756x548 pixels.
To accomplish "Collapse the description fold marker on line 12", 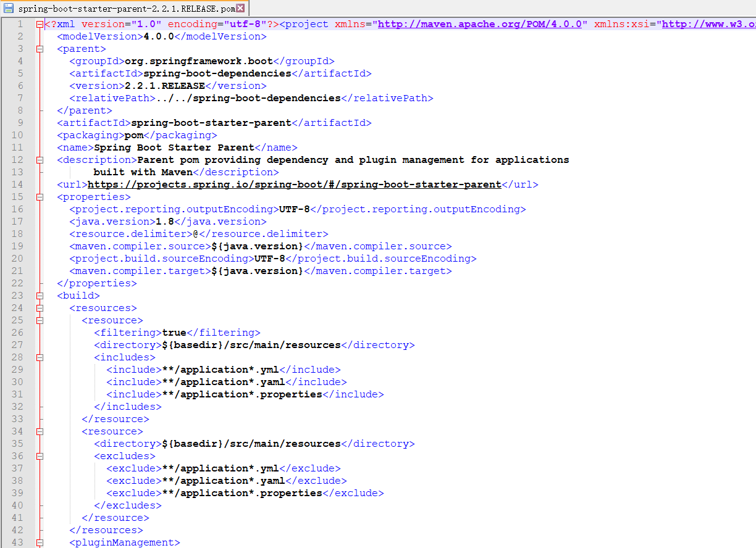I will (x=40, y=160).
